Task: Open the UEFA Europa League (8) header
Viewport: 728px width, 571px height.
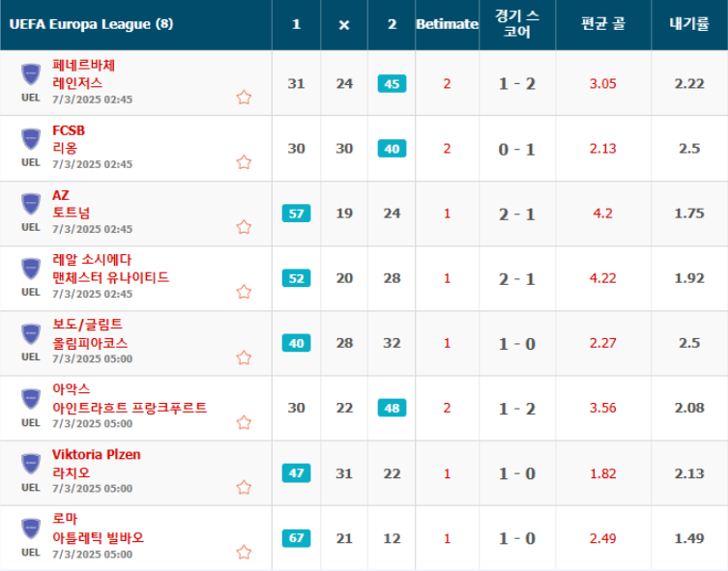Action: [92, 24]
